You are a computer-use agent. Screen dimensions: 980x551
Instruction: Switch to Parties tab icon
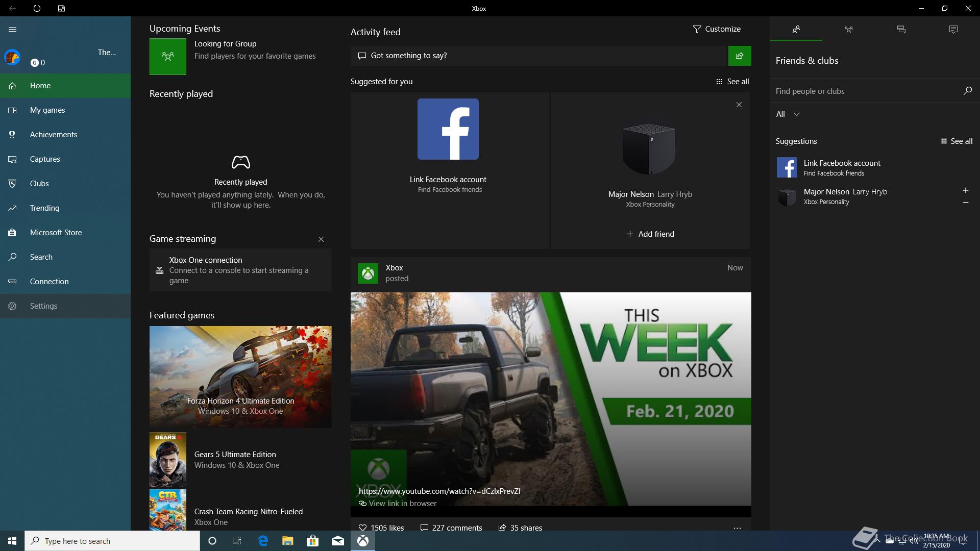(848, 29)
